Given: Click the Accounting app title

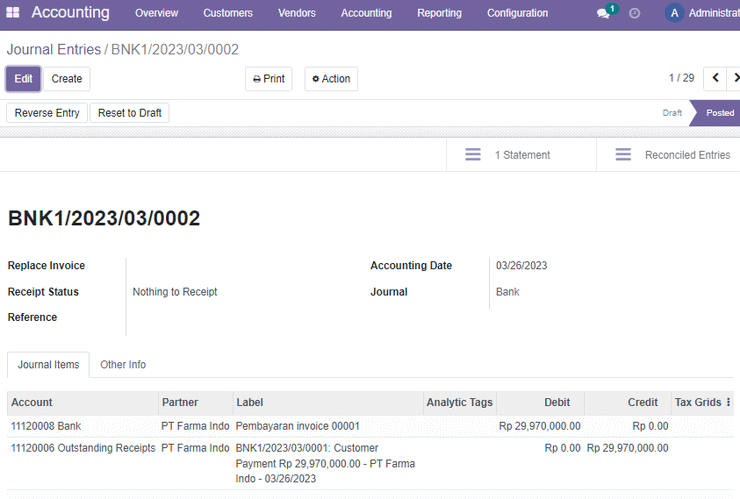Looking at the screenshot, I should (70, 12).
